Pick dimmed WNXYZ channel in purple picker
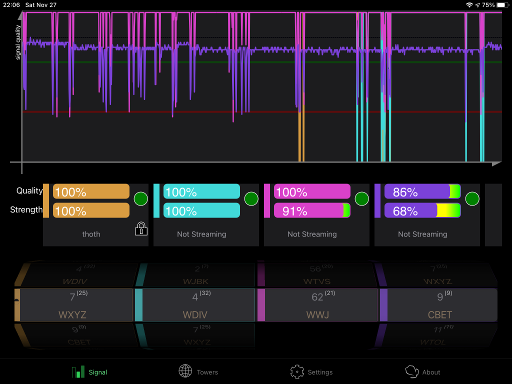The image size is (512, 384). pyautogui.click(x=437, y=275)
